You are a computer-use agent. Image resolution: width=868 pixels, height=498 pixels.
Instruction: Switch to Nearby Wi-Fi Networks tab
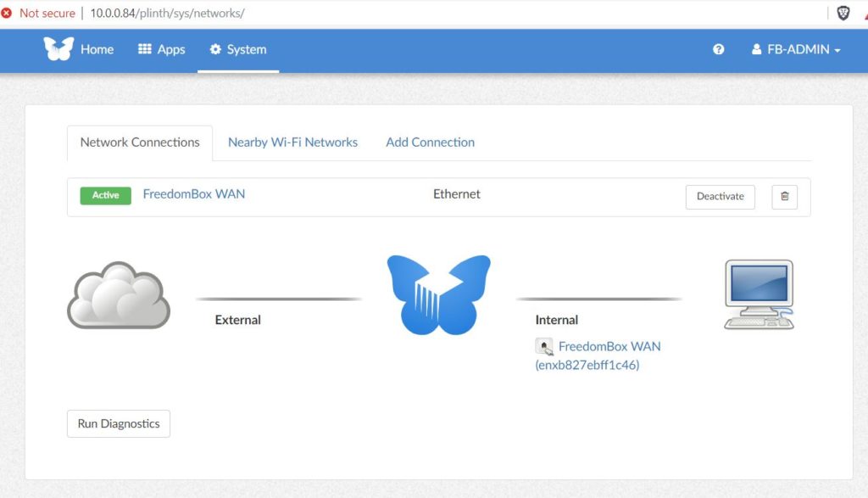point(292,143)
